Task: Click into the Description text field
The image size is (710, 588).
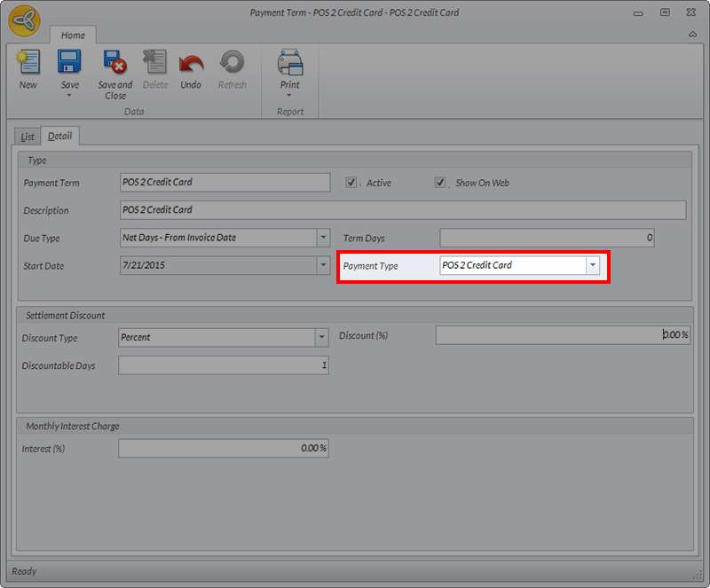Action: click(x=403, y=210)
